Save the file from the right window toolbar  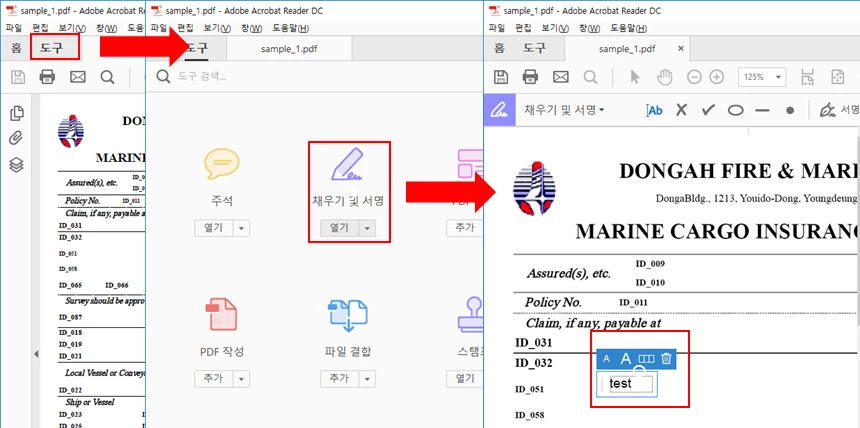coord(501,77)
